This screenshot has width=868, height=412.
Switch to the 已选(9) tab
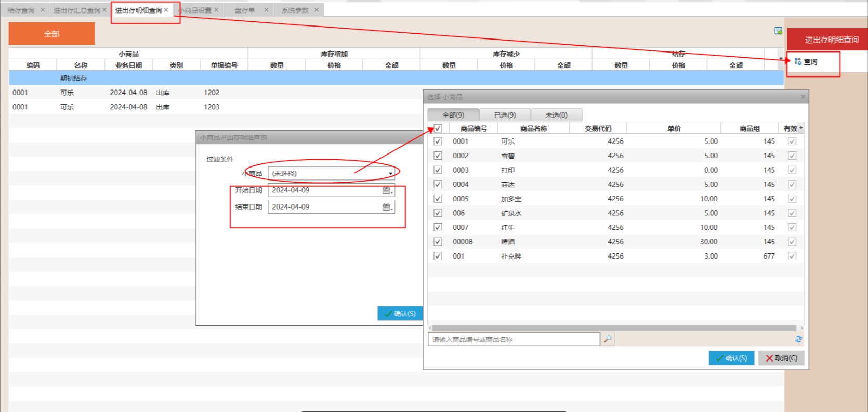click(x=505, y=115)
